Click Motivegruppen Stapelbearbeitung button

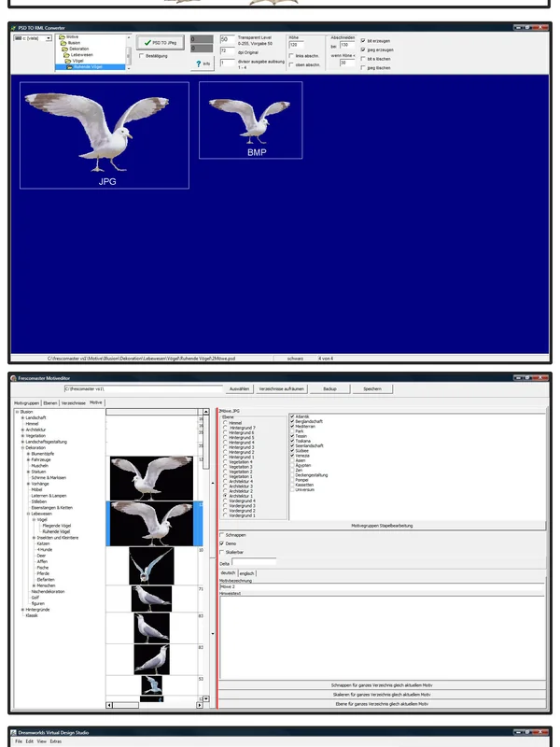coord(382,526)
